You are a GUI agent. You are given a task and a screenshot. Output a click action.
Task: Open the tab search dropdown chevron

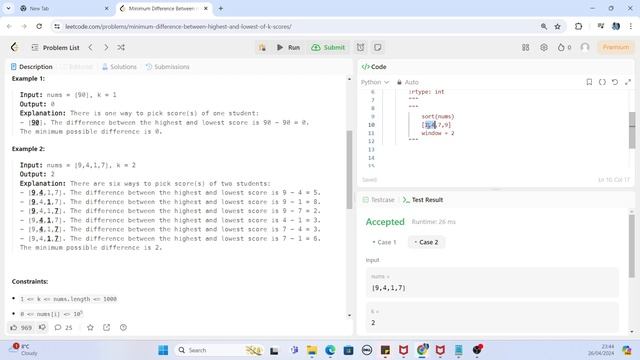pos(8,8)
